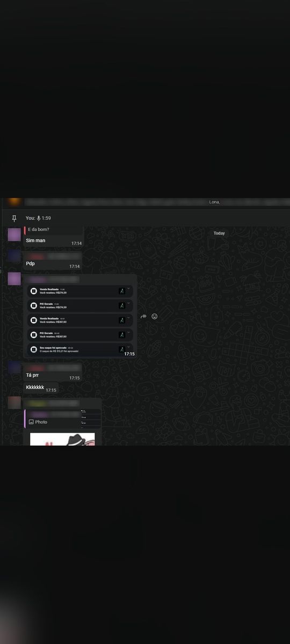The width and height of the screenshot is (290, 644).
Task: Click the image icon beside "Photo"
Action: 32,422
